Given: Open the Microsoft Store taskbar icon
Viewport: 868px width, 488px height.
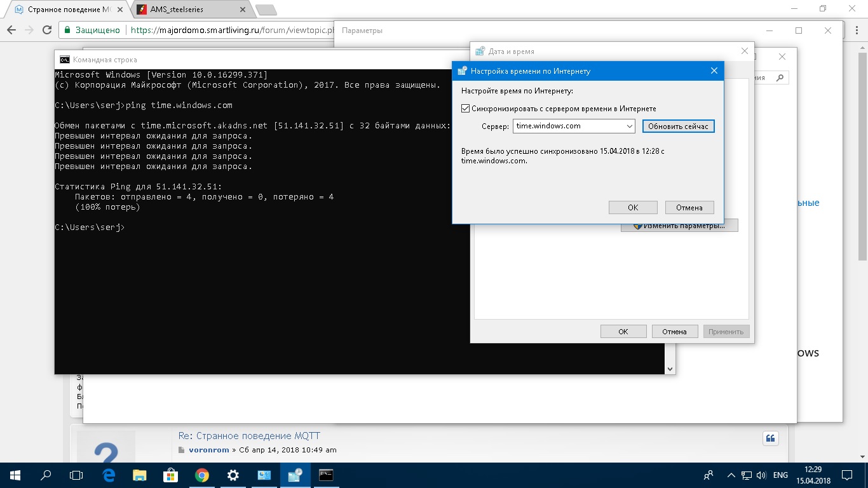Looking at the screenshot, I should [x=171, y=475].
